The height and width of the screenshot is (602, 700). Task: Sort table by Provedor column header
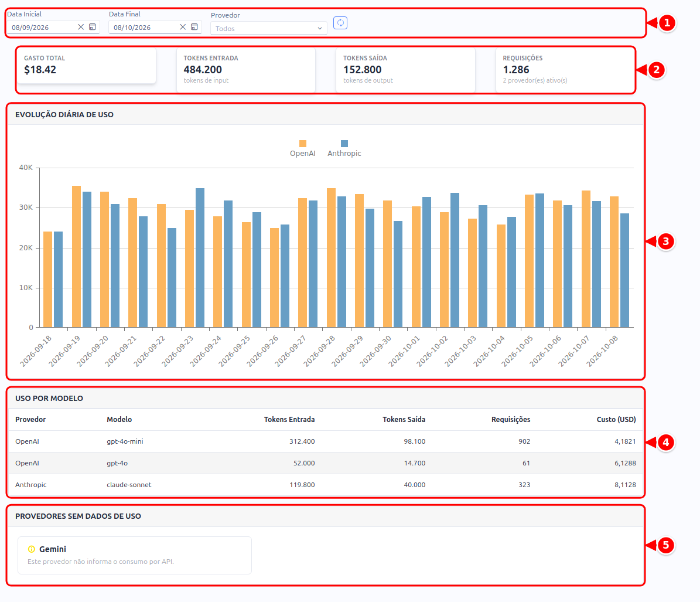pos(30,419)
